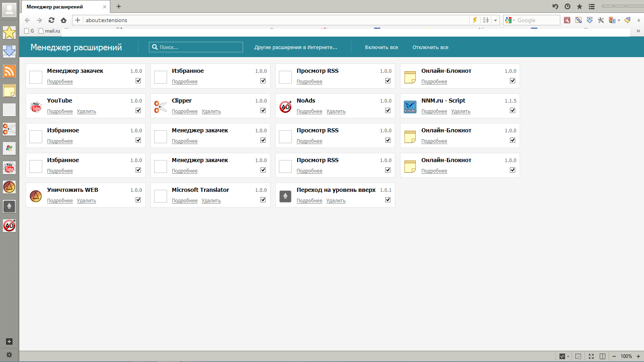The width and height of the screenshot is (644, 362).
Task: Click zoom in plus in status bar
Action: tap(638, 356)
